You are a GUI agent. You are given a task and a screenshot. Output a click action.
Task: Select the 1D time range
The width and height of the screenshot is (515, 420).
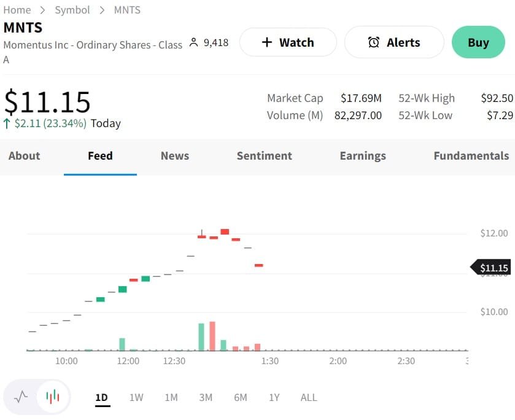pyautogui.click(x=101, y=397)
